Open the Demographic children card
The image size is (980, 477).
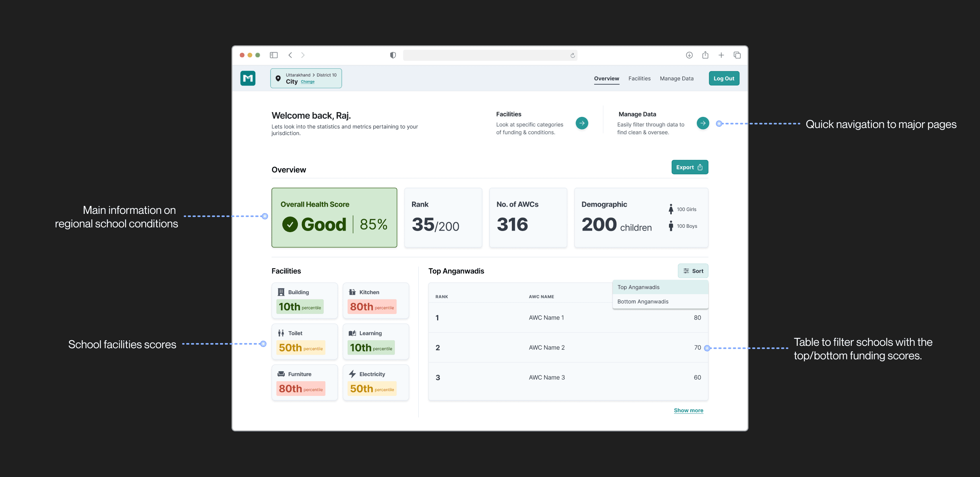coord(641,218)
